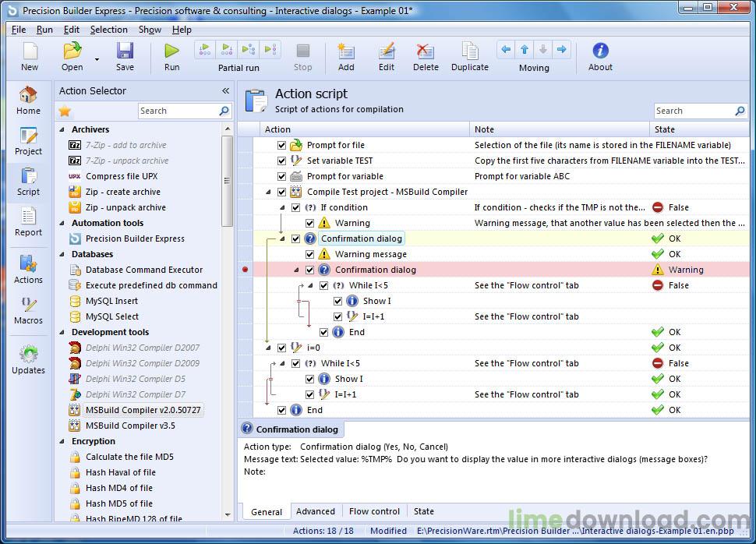Open the About info icon

(x=600, y=51)
